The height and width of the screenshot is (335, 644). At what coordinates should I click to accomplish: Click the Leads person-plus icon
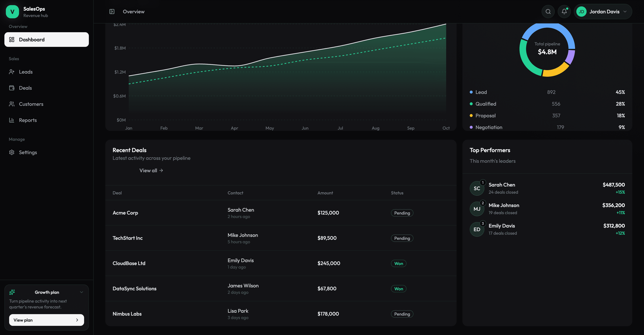(x=12, y=72)
